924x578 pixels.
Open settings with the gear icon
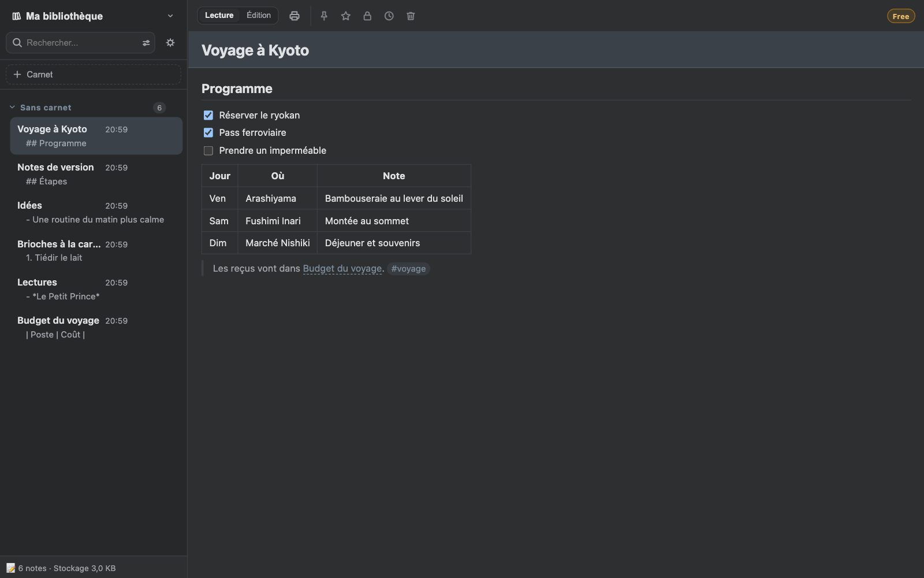(x=170, y=43)
